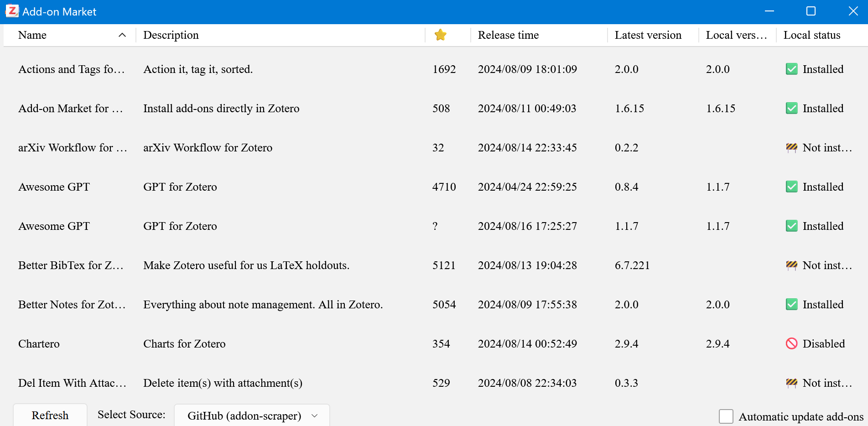Screen dimensions: 868x426
Task: Click the Installed check icon for Awesome GPT 0.8.4 row
Action: click(x=792, y=187)
